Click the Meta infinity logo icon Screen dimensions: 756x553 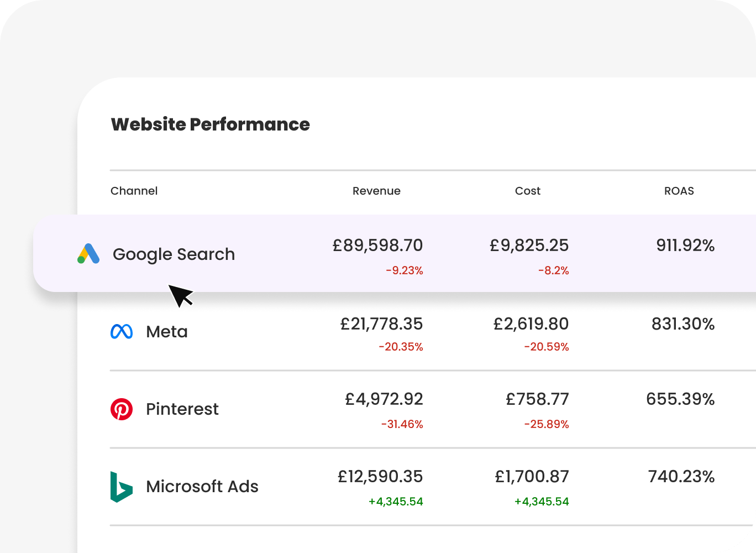click(122, 331)
